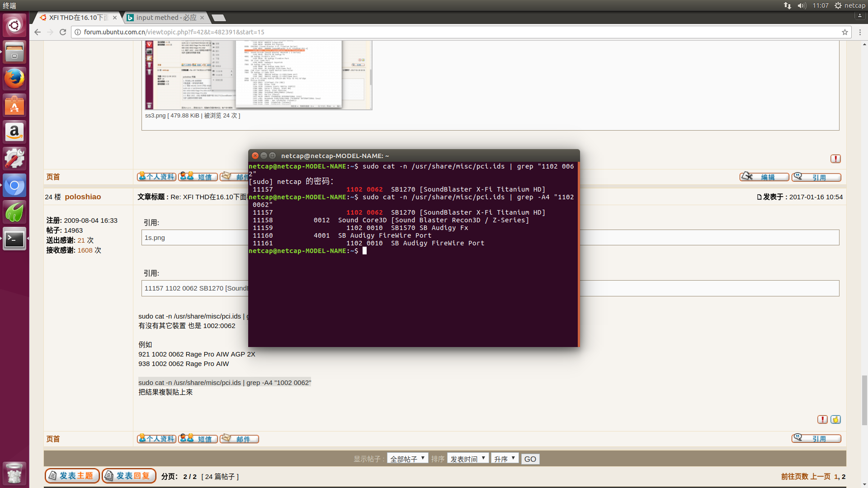Click 引用 quote button on poloshiao's post
This screenshot has height=488, width=868.
coord(816,438)
